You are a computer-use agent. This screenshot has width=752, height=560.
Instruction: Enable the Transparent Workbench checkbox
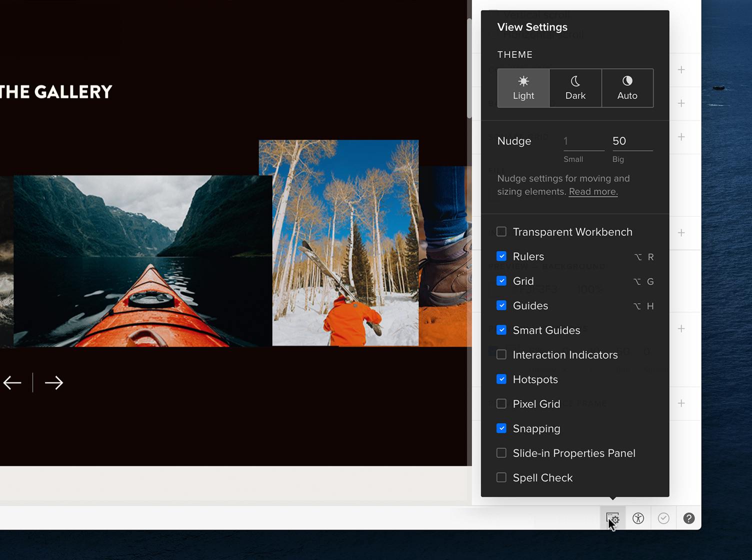click(501, 231)
